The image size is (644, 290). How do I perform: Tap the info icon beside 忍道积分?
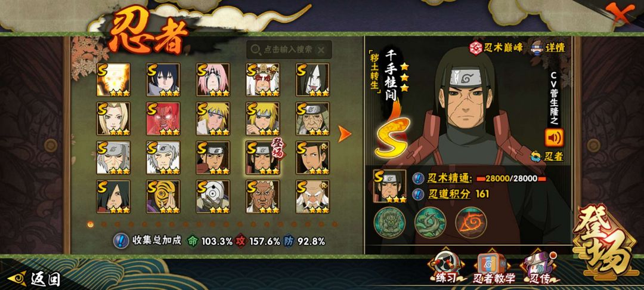pyautogui.click(x=418, y=194)
